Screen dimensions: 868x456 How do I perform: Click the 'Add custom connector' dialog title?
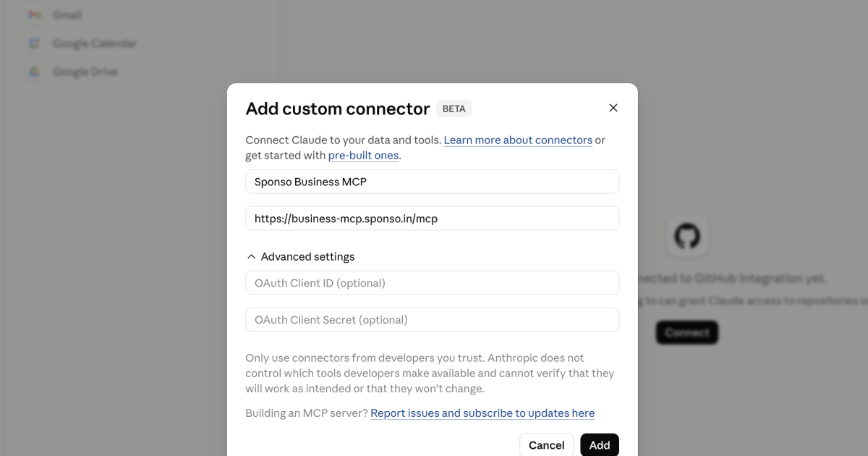pyautogui.click(x=338, y=109)
